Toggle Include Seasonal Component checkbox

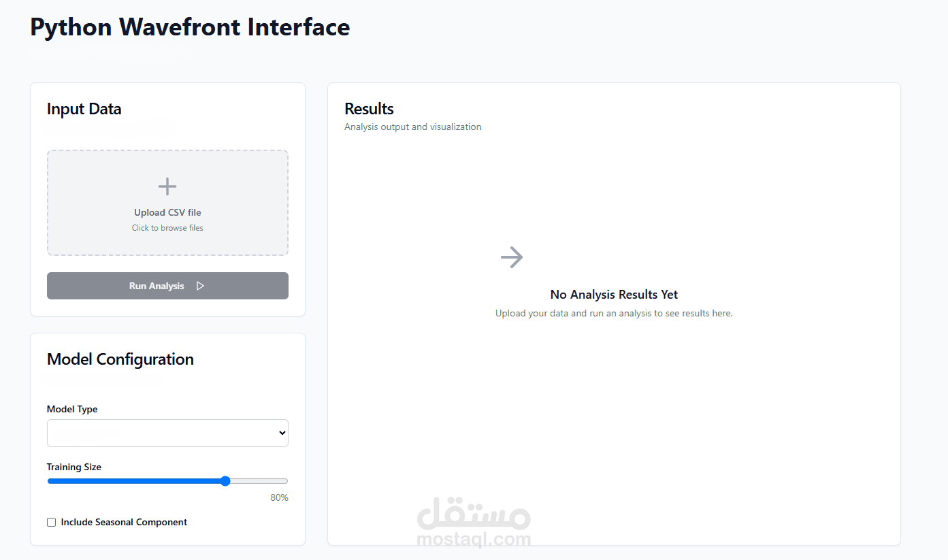tap(51, 523)
